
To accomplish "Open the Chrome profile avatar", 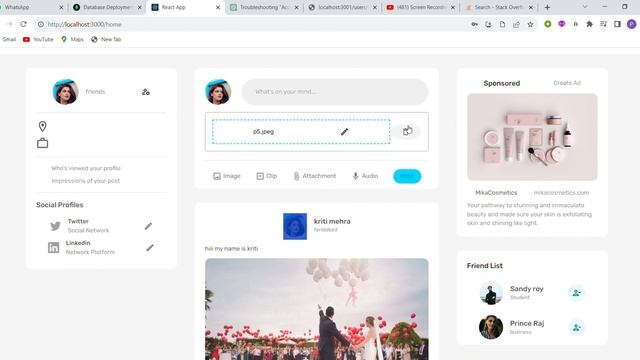I will click(x=631, y=24).
